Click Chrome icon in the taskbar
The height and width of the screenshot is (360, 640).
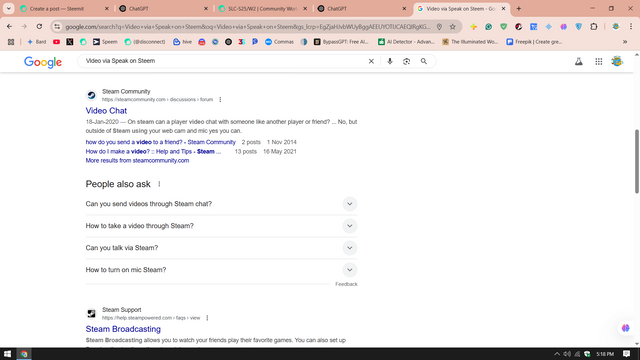tap(24, 354)
